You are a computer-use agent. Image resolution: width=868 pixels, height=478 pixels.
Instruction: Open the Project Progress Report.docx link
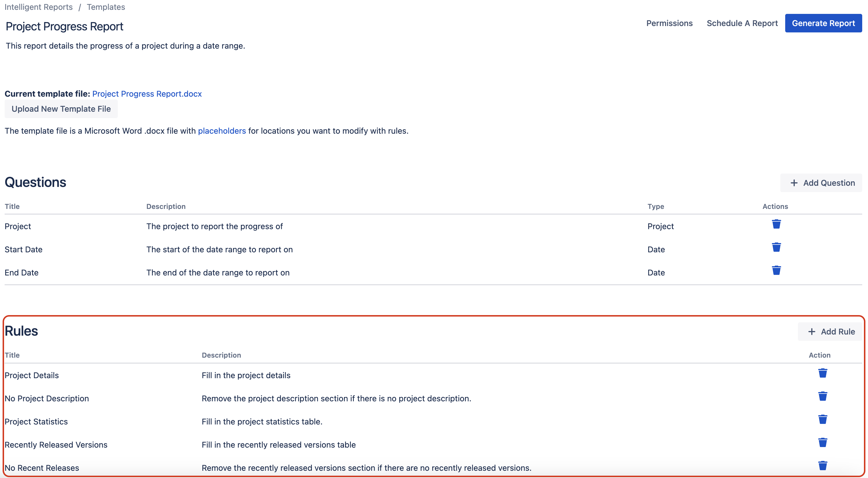tap(147, 94)
